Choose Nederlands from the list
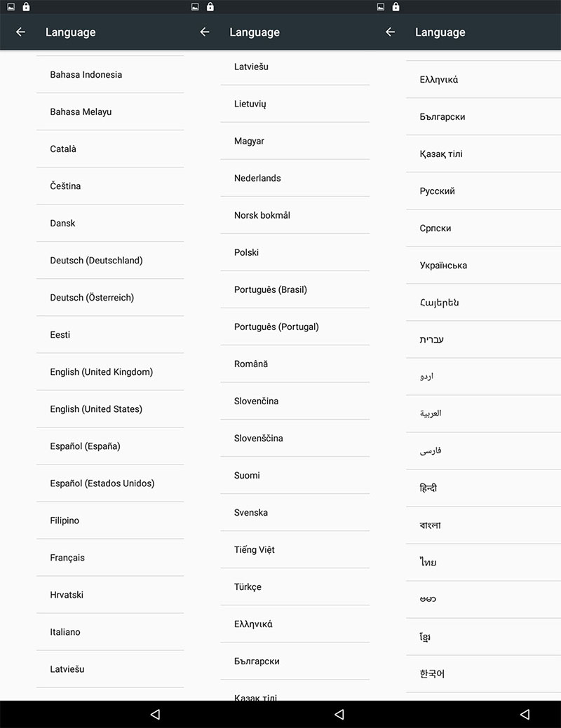561x728 pixels. click(x=257, y=178)
